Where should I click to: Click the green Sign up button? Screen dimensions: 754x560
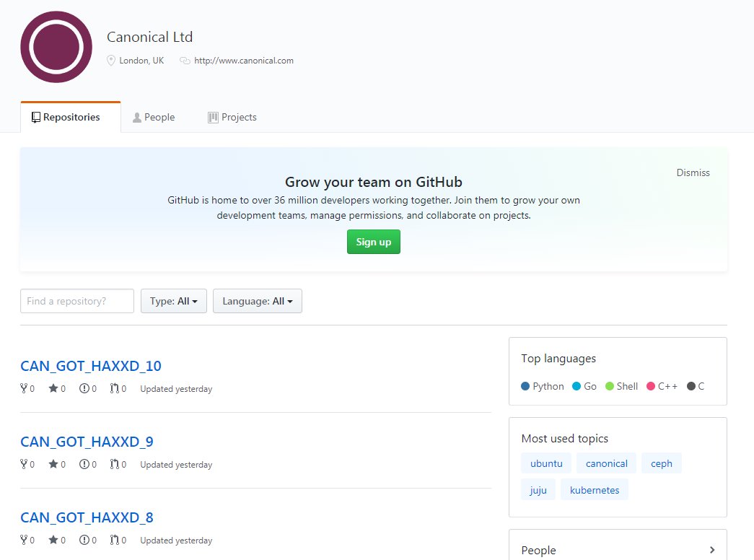click(374, 242)
